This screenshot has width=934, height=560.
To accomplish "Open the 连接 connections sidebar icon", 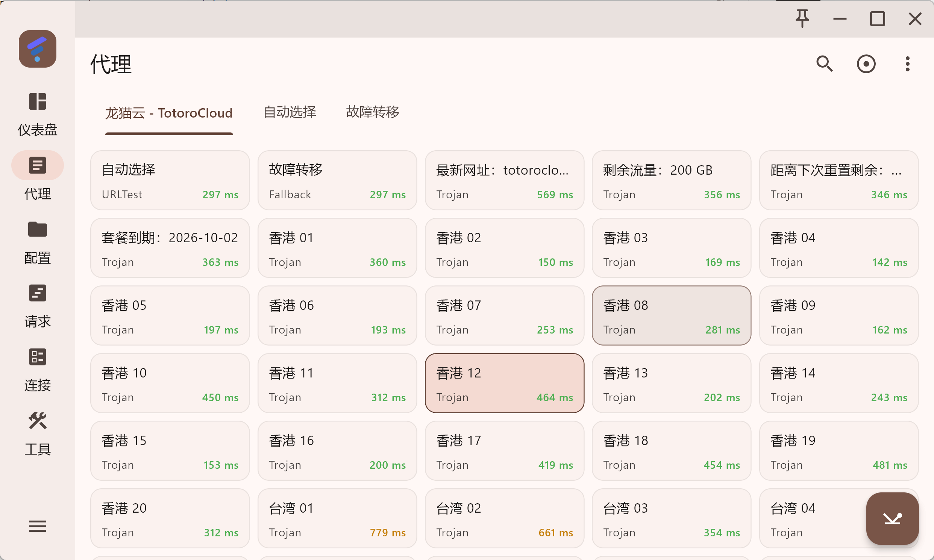I will [37, 357].
